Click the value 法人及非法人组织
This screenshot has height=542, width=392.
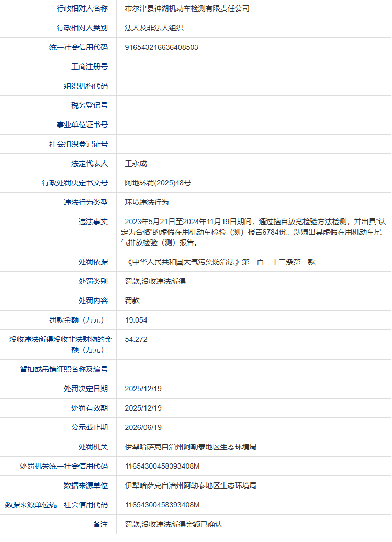point(154,28)
